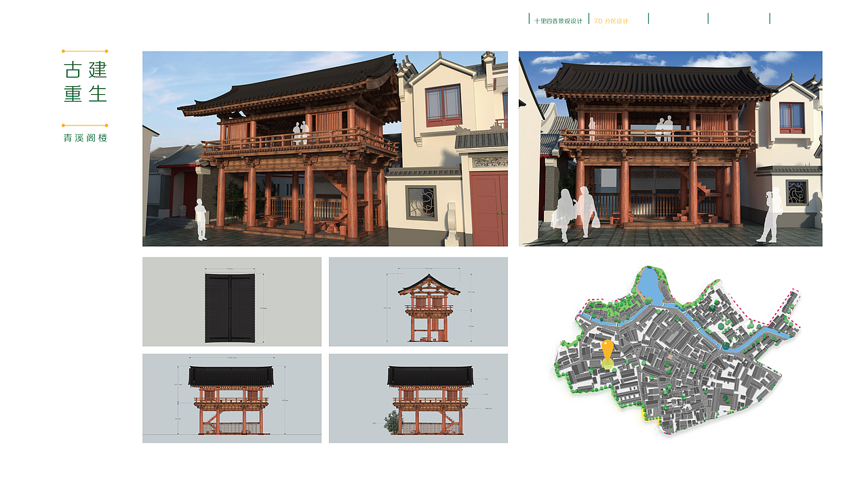Open the left perspective rendering of the pavilion

point(325,148)
